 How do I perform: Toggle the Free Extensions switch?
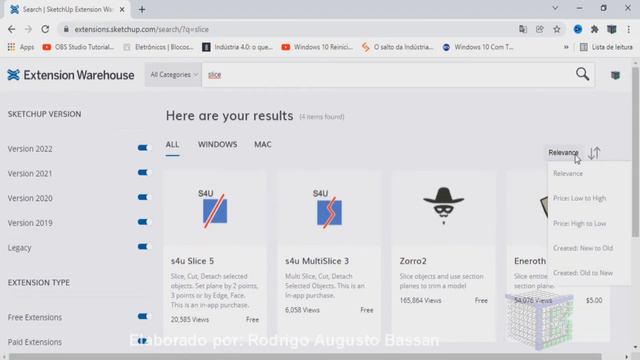142,316
